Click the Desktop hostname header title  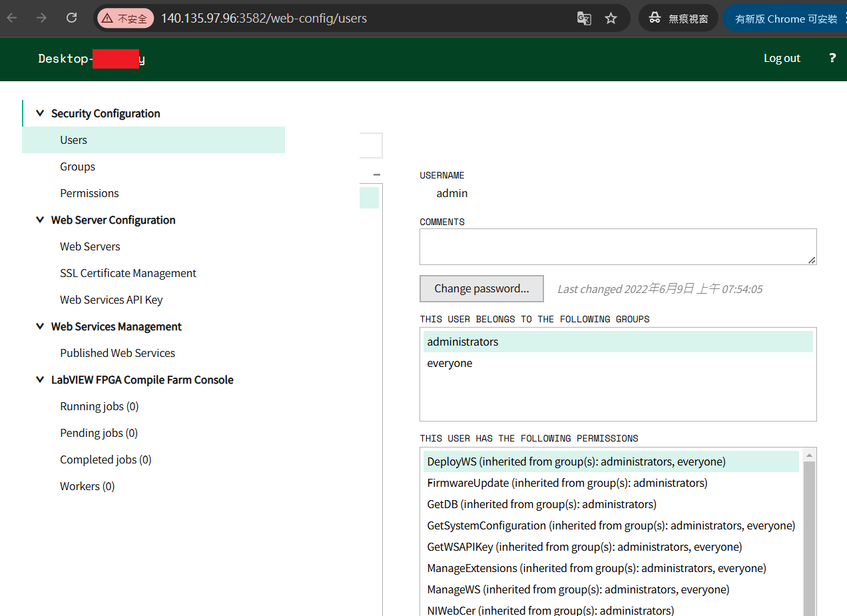(92, 59)
